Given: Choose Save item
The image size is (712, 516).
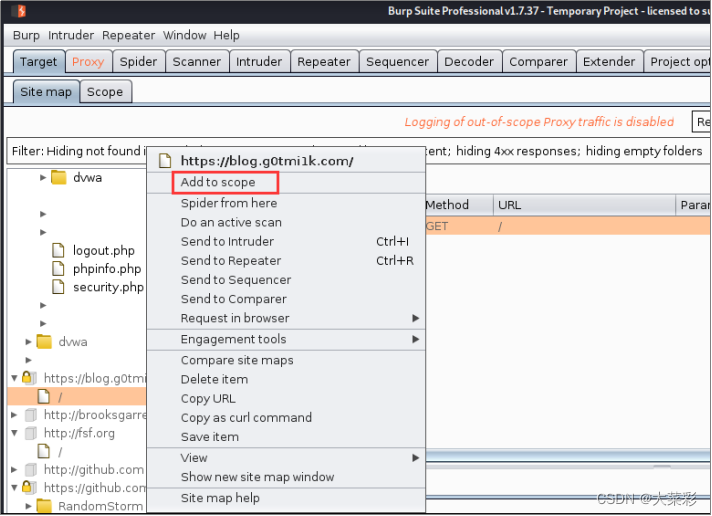Looking at the screenshot, I should click(286, 437).
